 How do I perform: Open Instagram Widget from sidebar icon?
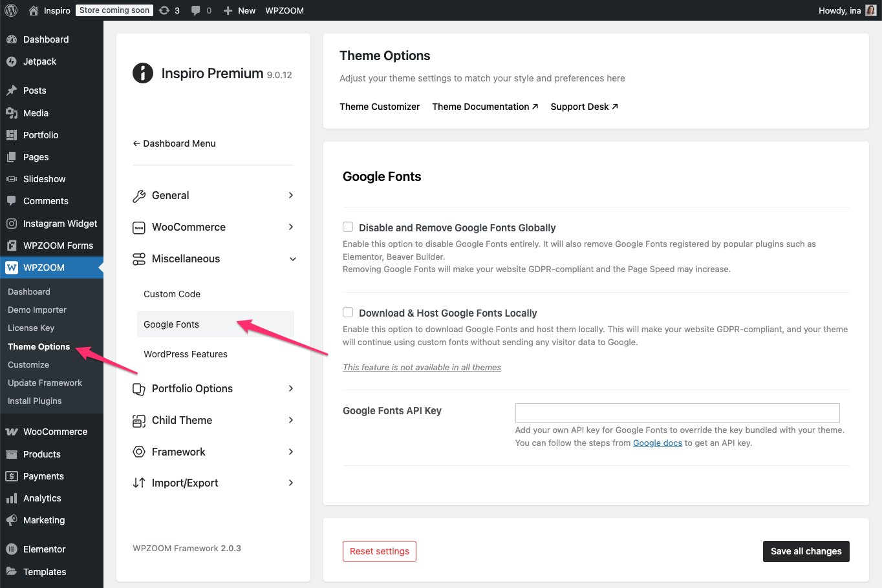coord(11,224)
